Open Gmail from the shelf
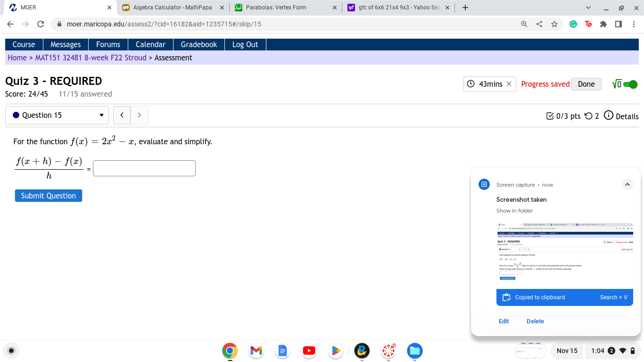 pos(256,351)
